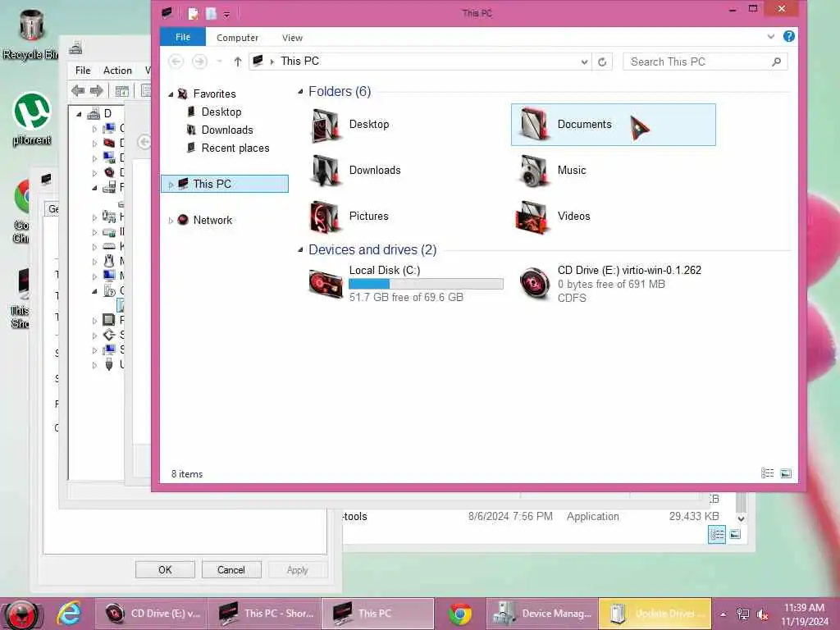Switch to Update Driver taskbar button
Image resolution: width=840 pixels, height=630 pixels.
(655, 614)
